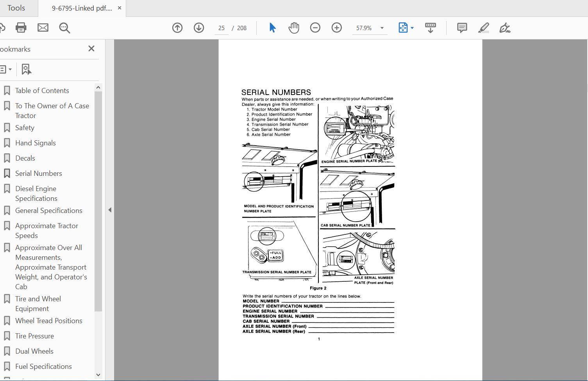Image resolution: width=588 pixels, height=381 pixels.
Task: Jump to the Serial Numbers bookmark
Action: click(x=38, y=173)
